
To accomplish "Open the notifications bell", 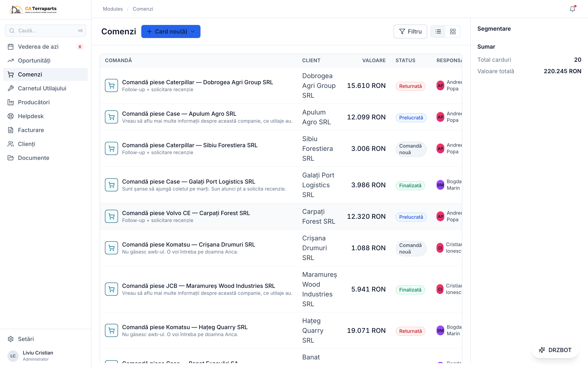I will (572, 9).
